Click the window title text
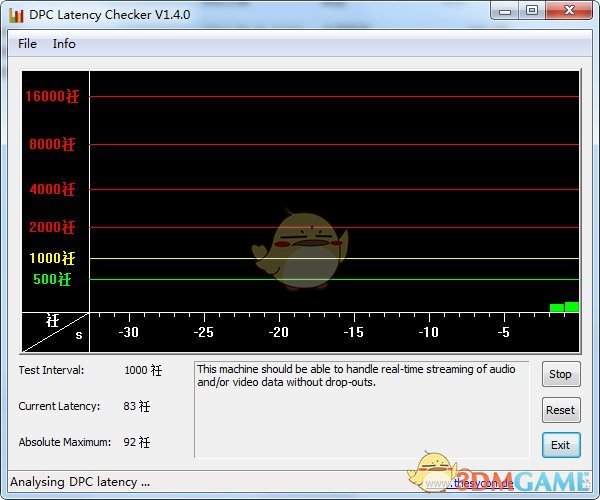600x500 pixels. tap(109, 15)
